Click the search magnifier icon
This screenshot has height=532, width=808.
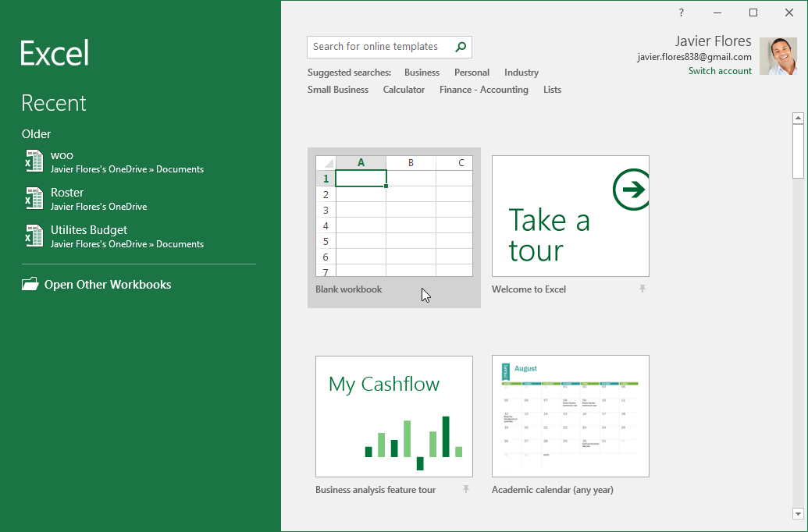460,47
